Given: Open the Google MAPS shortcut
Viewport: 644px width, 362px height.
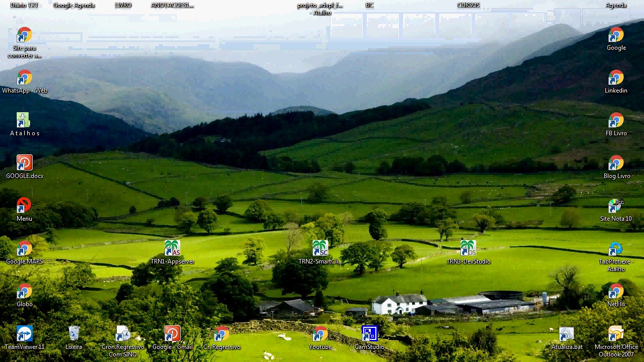Looking at the screenshot, I should (24, 249).
